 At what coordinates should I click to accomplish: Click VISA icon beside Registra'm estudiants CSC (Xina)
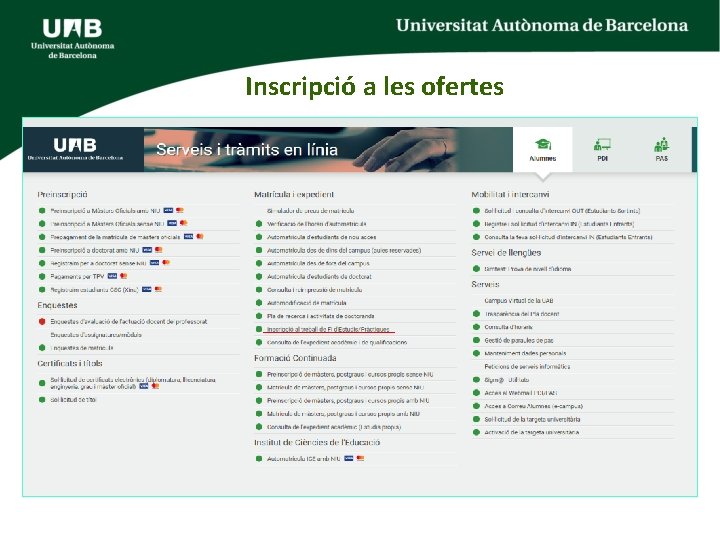(146, 289)
